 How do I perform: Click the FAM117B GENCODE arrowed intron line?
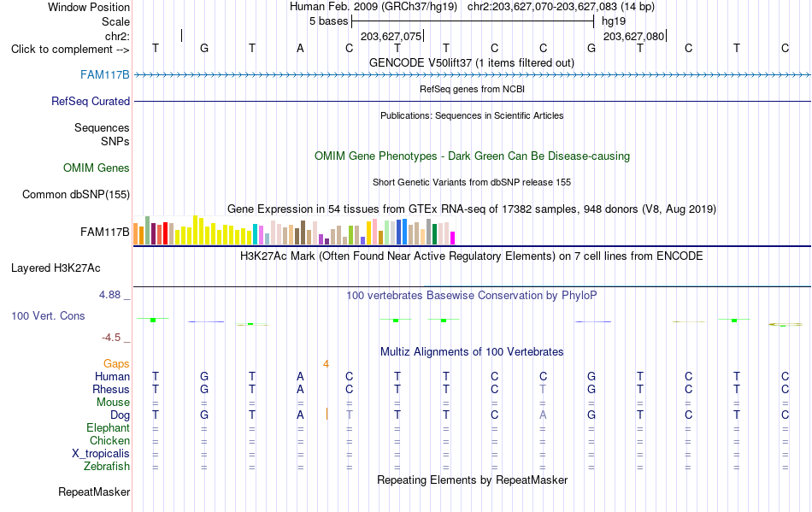click(473, 75)
